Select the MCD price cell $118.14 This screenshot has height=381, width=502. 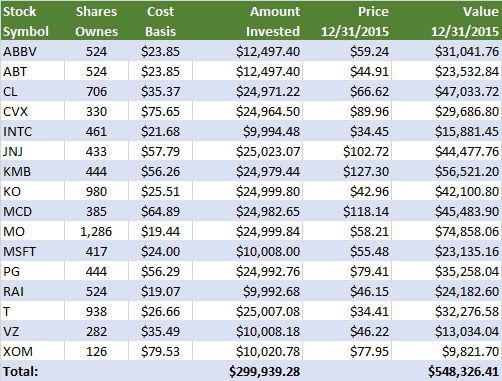[347, 211]
